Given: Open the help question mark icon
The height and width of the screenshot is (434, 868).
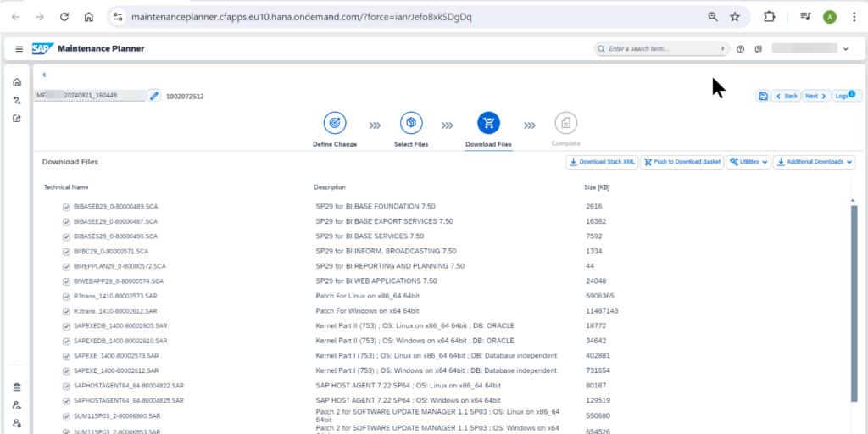Looking at the screenshot, I should tap(740, 49).
